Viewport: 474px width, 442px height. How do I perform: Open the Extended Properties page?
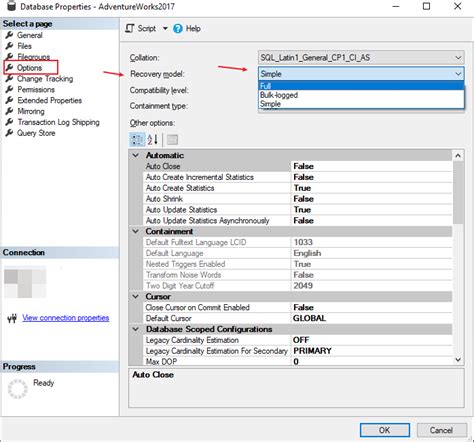[x=49, y=100]
